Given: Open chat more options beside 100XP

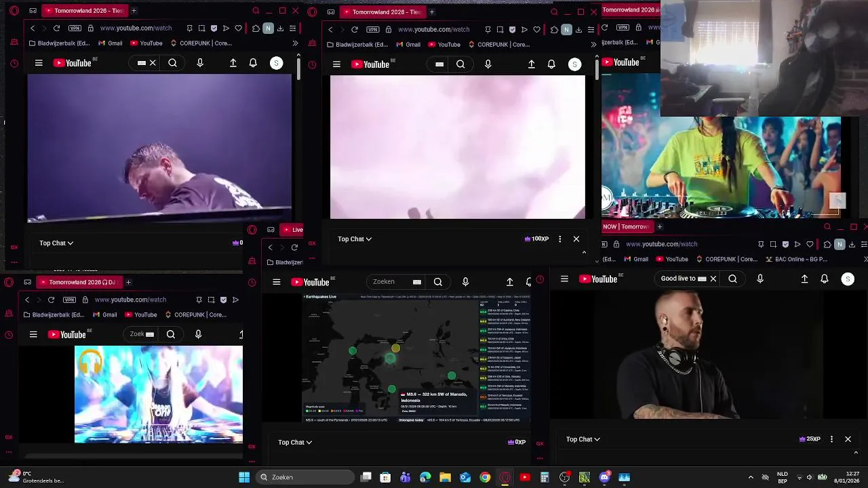Looking at the screenshot, I should [x=559, y=239].
